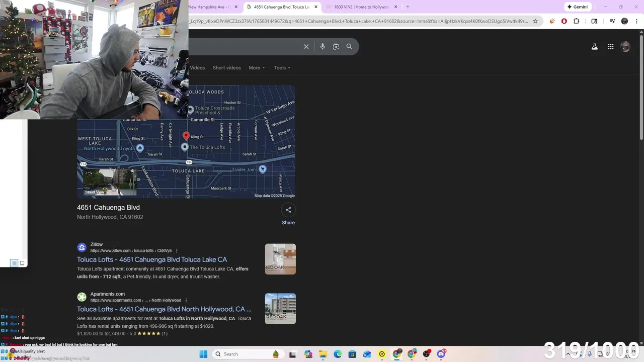This screenshot has height=362, width=644.
Task: Click the North Hollywood Toyota map marker
Action: tap(140, 148)
